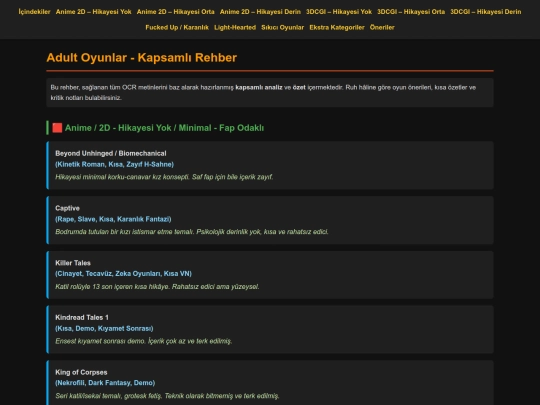Open Anime 2D – Hikayesi Derin link

pos(260,12)
